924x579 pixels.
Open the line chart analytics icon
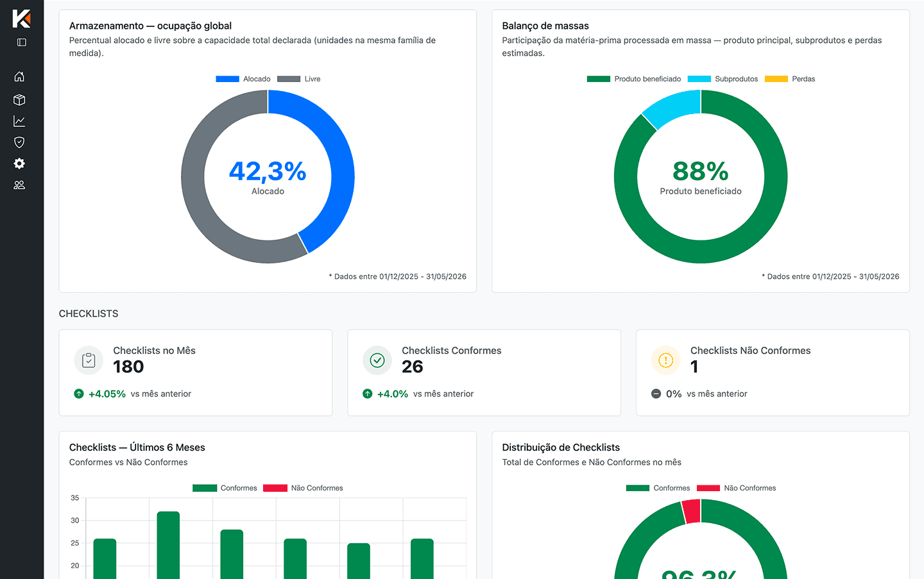point(19,121)
